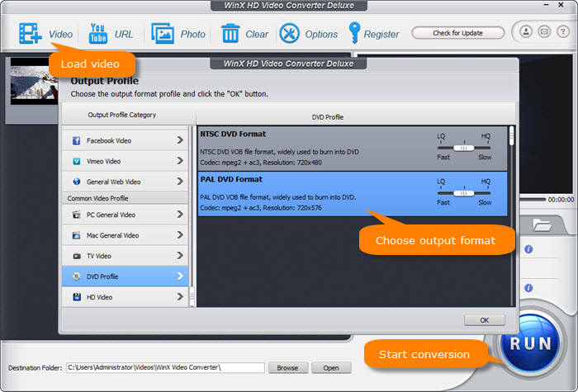Screen dimensions: 578x392
Task: Expand DVD Profile category arrow
Action: (180, 276)
